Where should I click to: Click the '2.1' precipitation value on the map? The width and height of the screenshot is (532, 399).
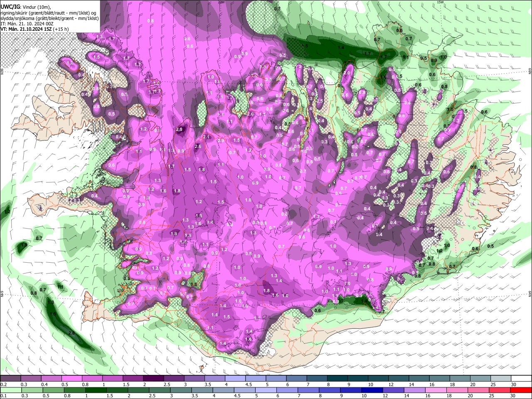[207, 137]
